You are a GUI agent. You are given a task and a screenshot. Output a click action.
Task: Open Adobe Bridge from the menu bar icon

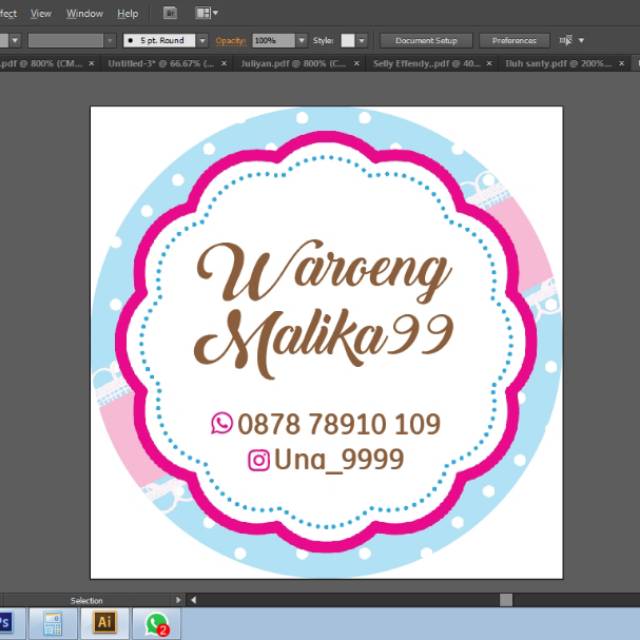[x=170, y=13]
